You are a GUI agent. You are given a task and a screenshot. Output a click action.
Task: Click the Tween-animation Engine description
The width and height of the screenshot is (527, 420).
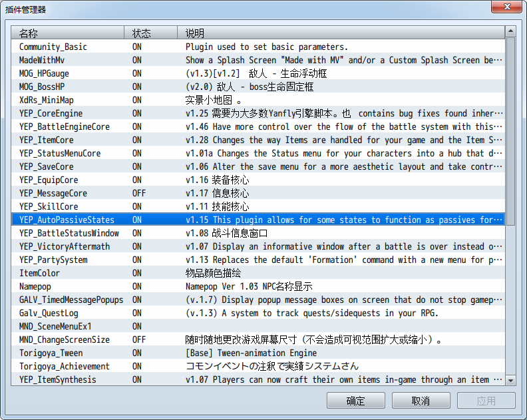(x=251, y=353)
